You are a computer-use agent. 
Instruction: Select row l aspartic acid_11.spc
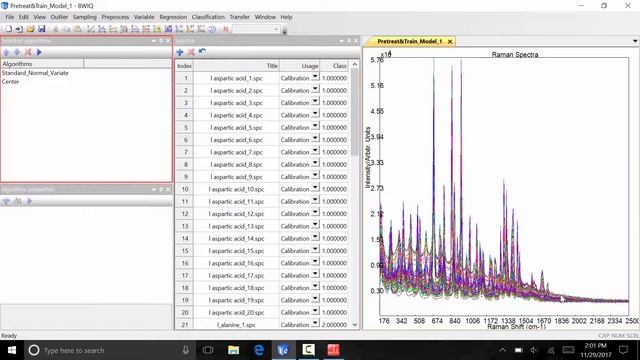(236, 202)
